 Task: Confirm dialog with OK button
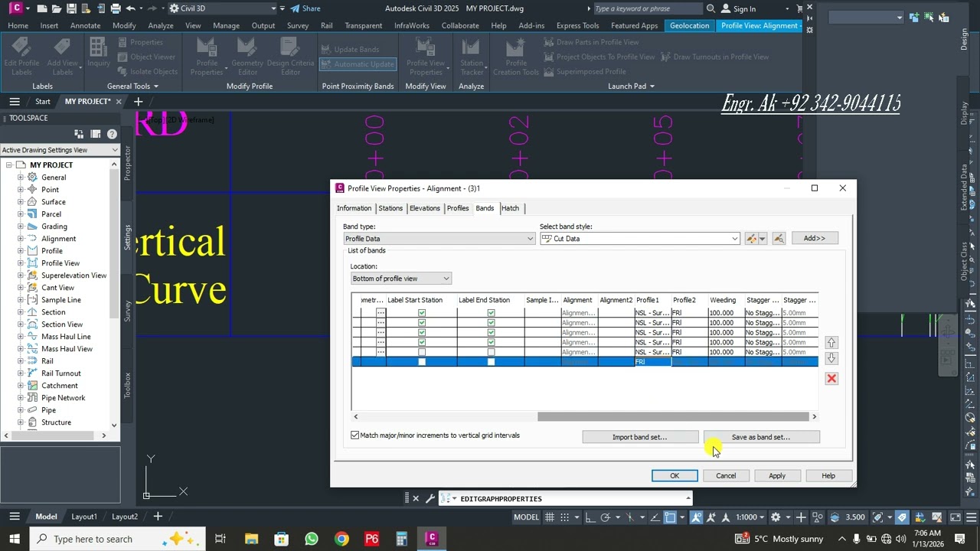click(x=675, y=476)
